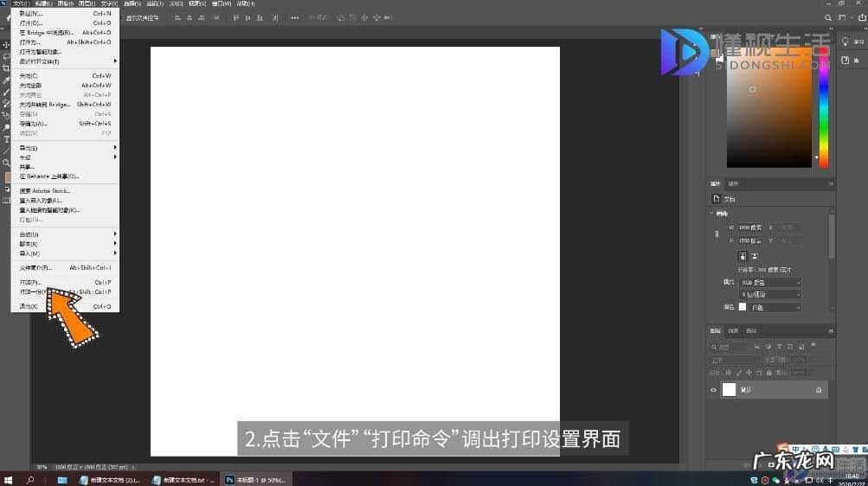This screenshot has height=486, width=868.
Task: Set canvas to portrait orientation
Action: [x=743, y=257]
